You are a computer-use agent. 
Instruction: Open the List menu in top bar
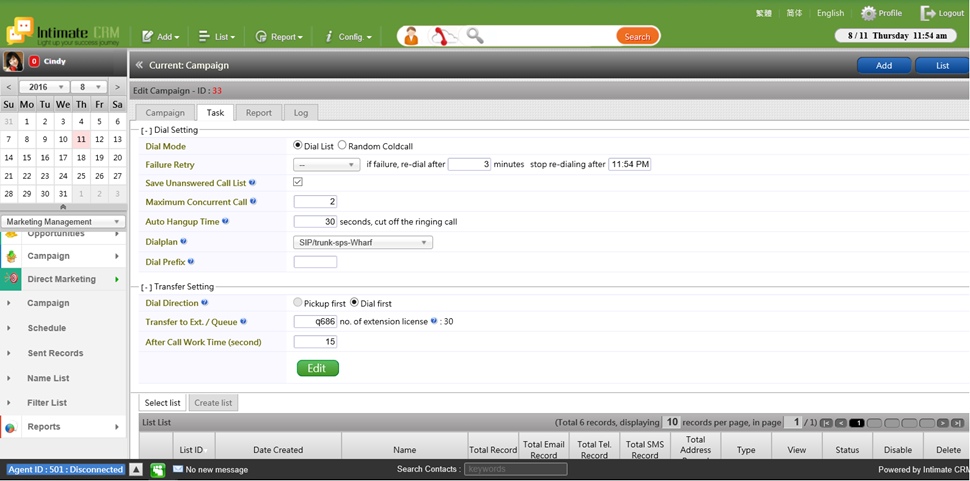(217, 36)
